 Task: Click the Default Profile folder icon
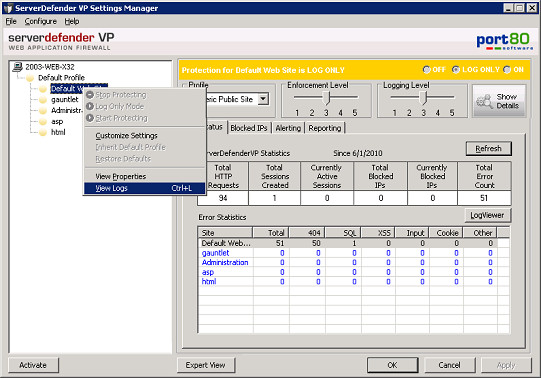30,78
